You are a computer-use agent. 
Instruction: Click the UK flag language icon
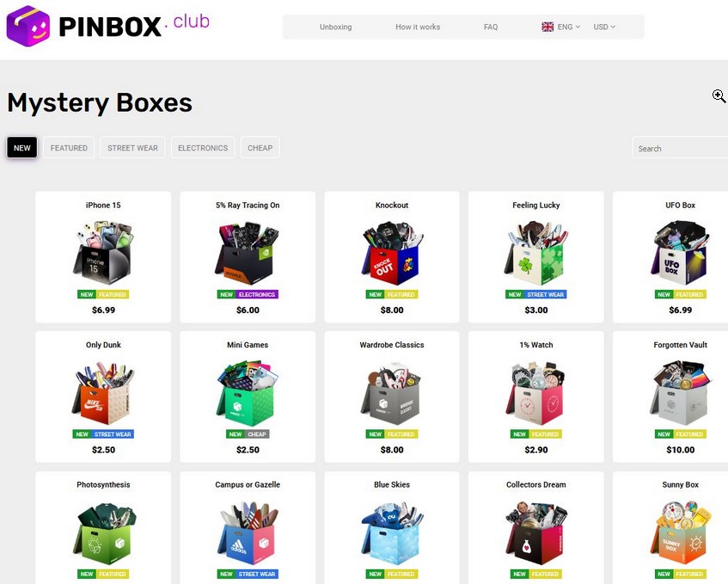[x=548, y=27]
